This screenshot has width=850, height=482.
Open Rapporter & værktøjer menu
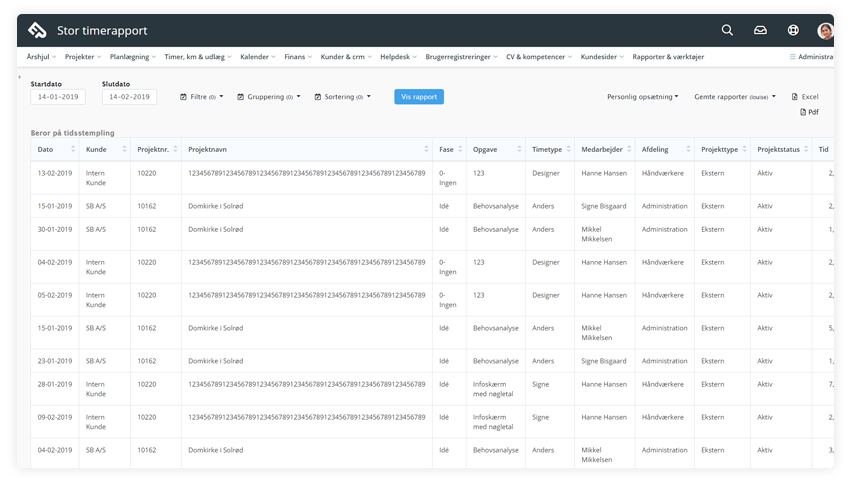pyautogui.click(x=668, y=57)
